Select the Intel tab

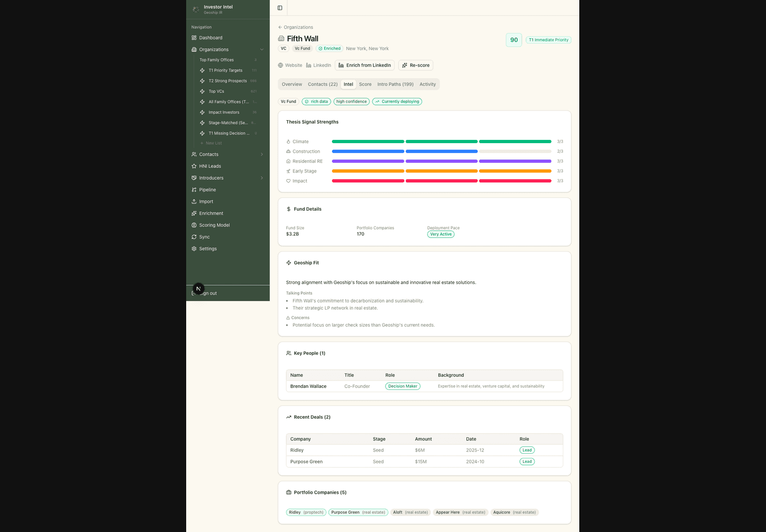click(x=348, y=84)
